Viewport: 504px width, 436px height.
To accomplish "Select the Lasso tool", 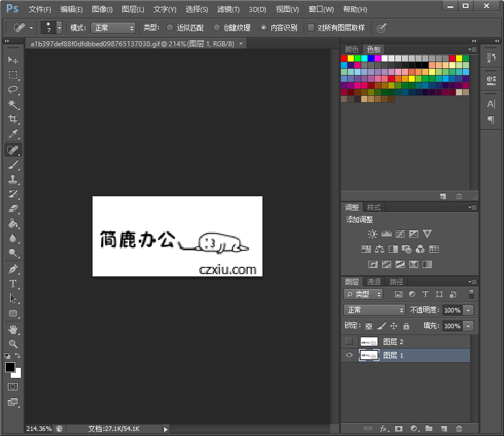I will click(x=14, y=90).
